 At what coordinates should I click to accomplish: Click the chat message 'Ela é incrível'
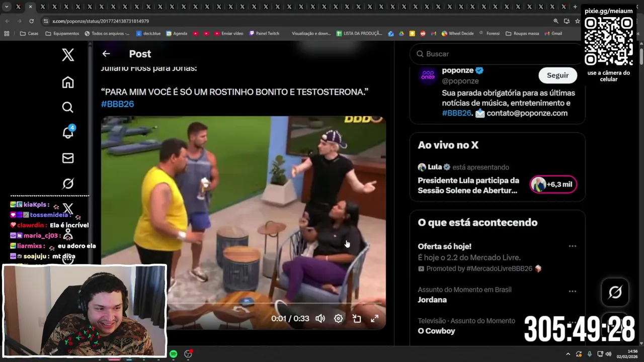pos(69,225)
